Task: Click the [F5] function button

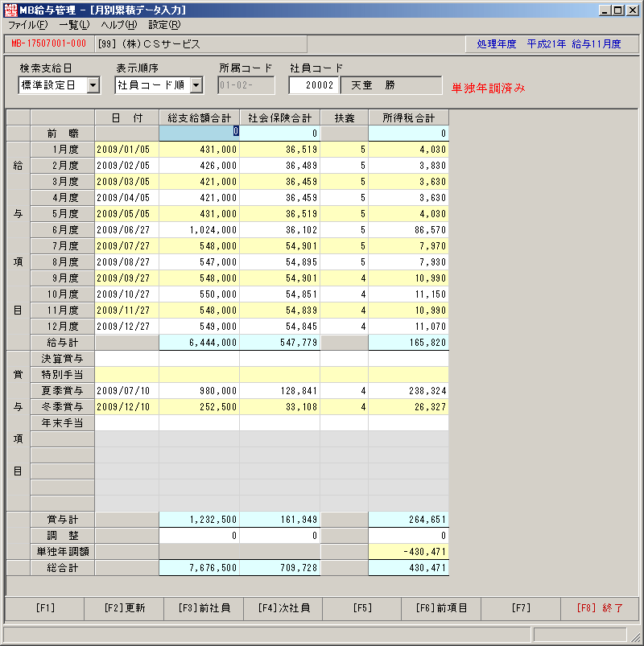Action: coord(362,608)
